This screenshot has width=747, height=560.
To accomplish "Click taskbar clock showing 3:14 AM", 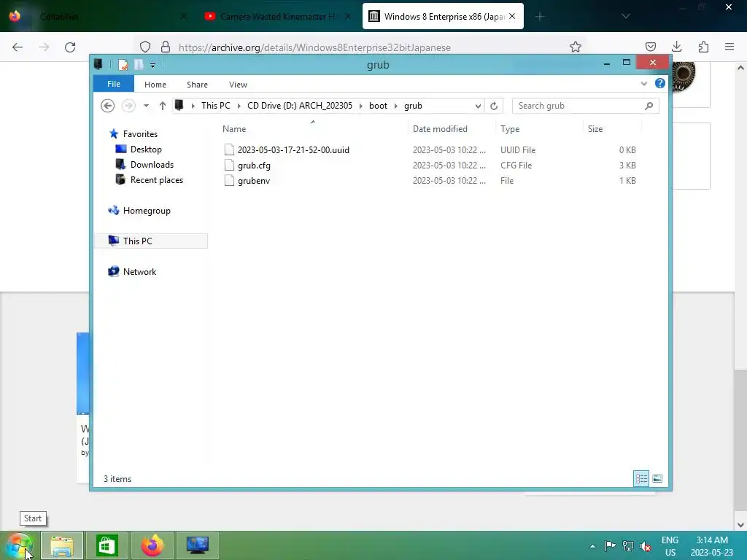I will coord(712,546).
